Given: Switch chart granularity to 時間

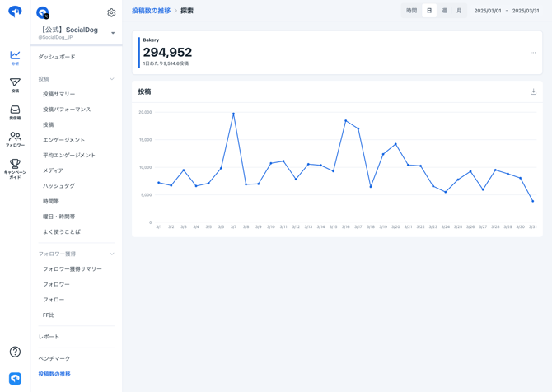Looking at the screenshot, I should [x=411, y=11].
